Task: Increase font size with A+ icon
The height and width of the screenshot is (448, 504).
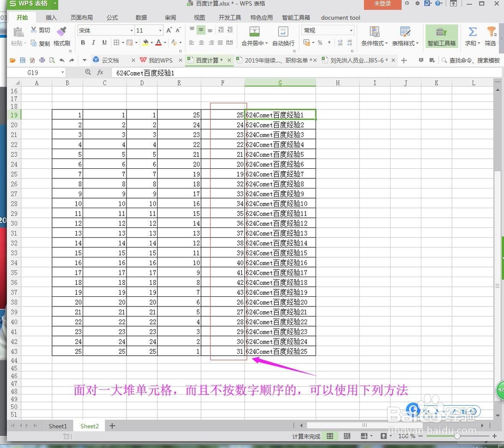Action: pyautogui.click(x=169, y=30)
